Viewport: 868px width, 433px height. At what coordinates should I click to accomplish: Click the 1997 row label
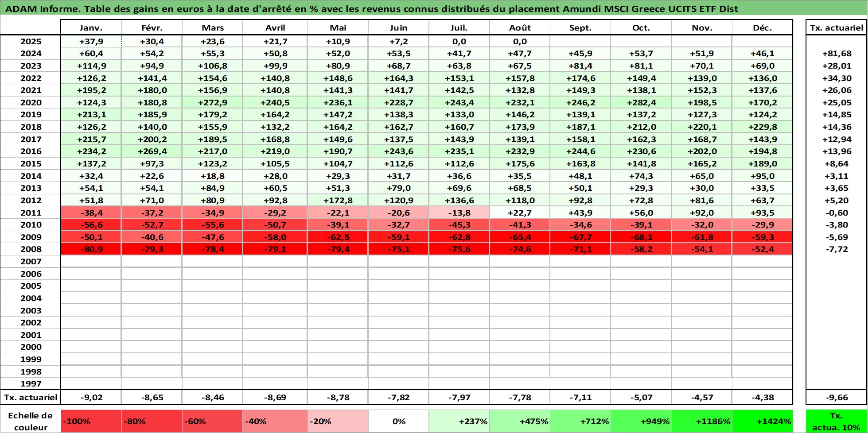pyautogui.click(x=31, y=384)
